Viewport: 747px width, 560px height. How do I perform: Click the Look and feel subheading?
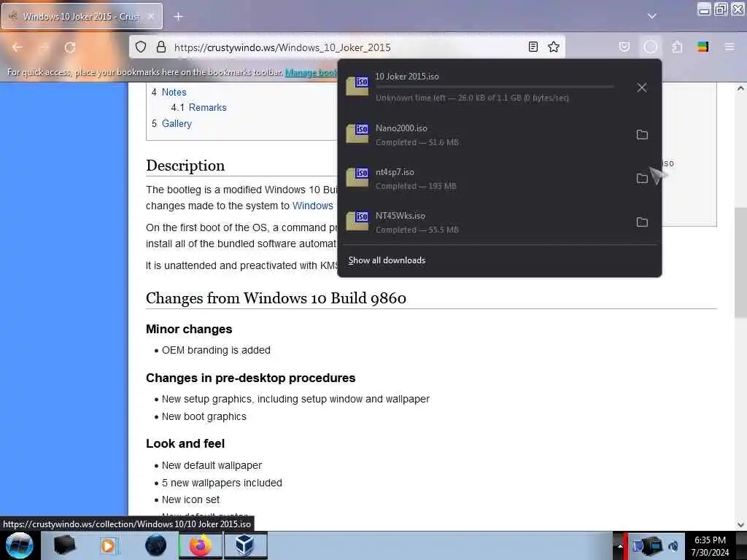coord(185,443)
